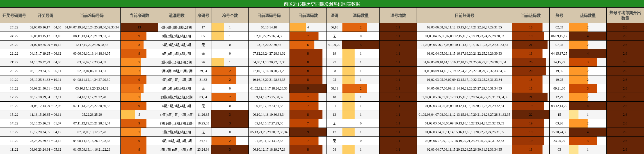Select draw numbers 11,13,15,26,35 + 06,11
Image resolution: width=644 pixels, height=154 pixels.
point(45,115)
